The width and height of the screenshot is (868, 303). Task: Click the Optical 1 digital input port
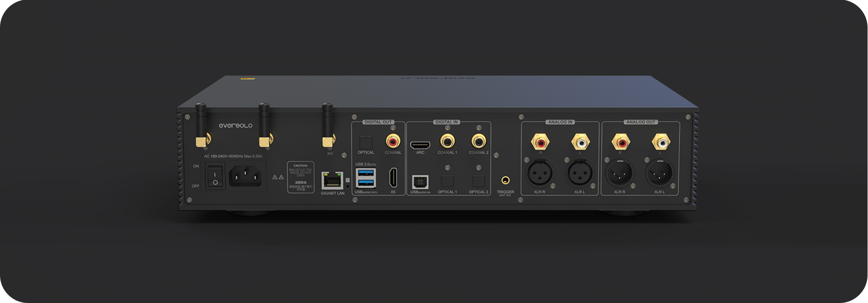447,181
